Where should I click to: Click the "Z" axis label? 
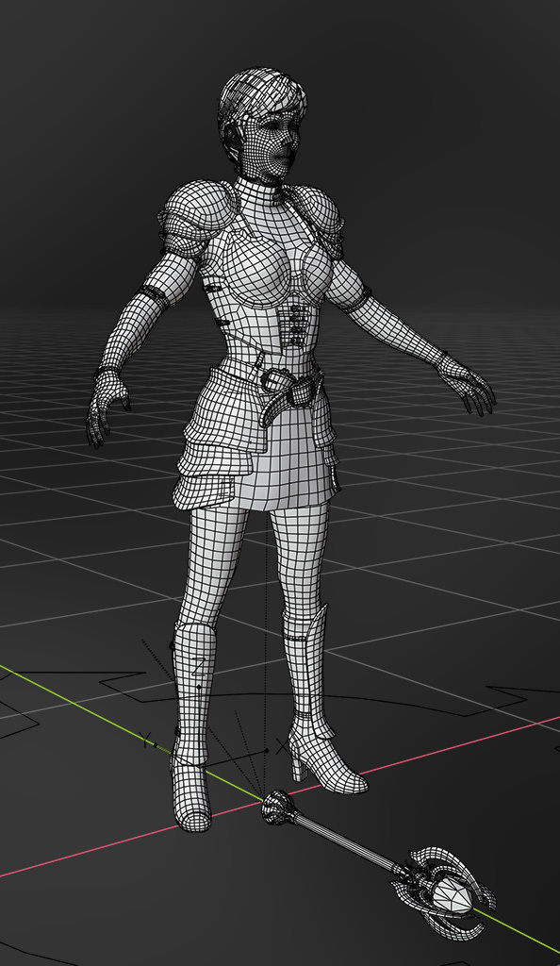click(x=198, y=667)
